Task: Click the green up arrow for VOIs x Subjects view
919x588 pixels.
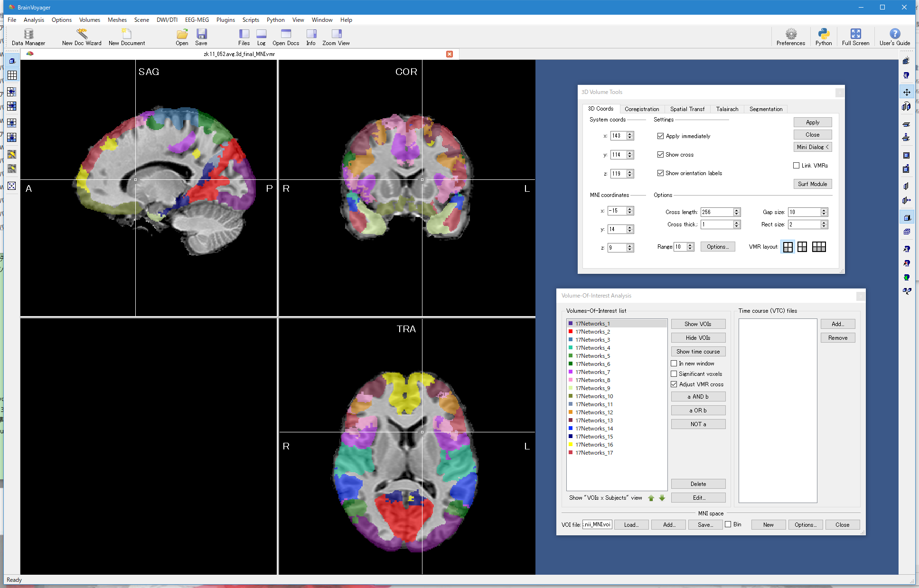Action: click(x=651, y=498)
